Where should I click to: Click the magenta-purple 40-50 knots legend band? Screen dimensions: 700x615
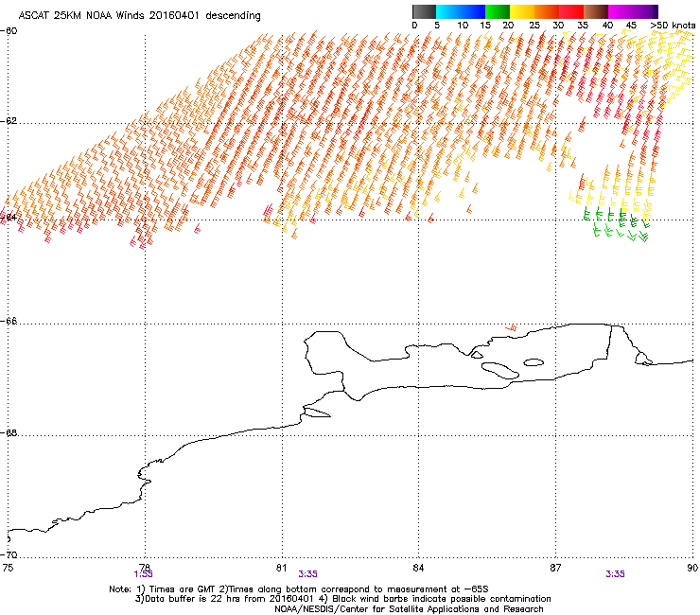[633, 11]
